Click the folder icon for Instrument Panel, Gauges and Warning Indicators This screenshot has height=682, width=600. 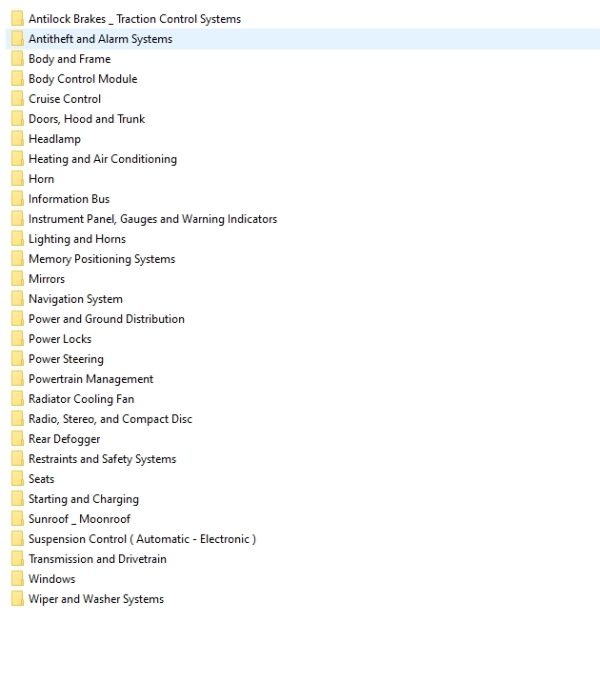coord(17,219)
